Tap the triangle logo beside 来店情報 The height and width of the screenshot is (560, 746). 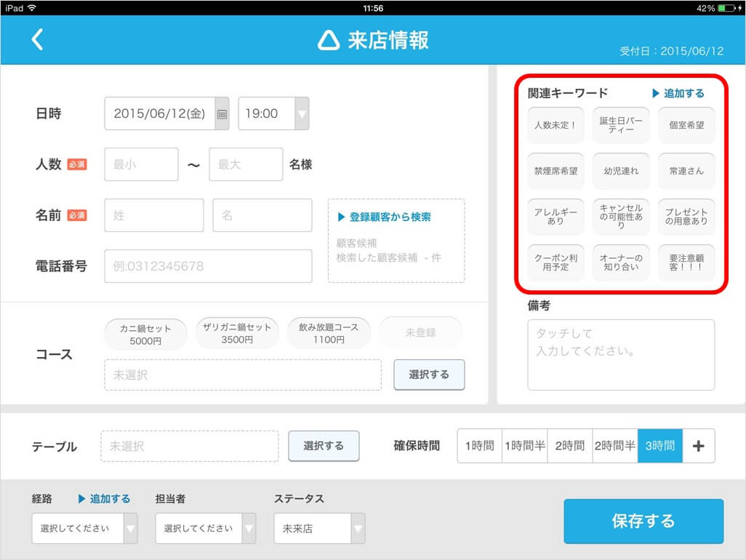click(x=329, y=41)
